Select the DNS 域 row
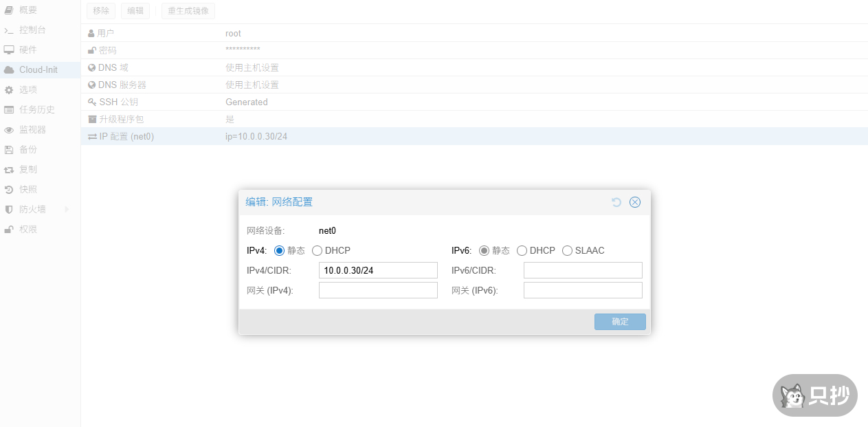The height and width of the screenshot is (427, 868). tap(474, 67)
